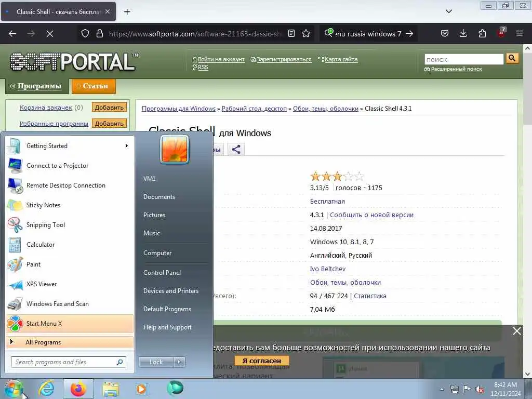Launch XPS Viewer
532x399 pixels.
click(x=70, y=284)
